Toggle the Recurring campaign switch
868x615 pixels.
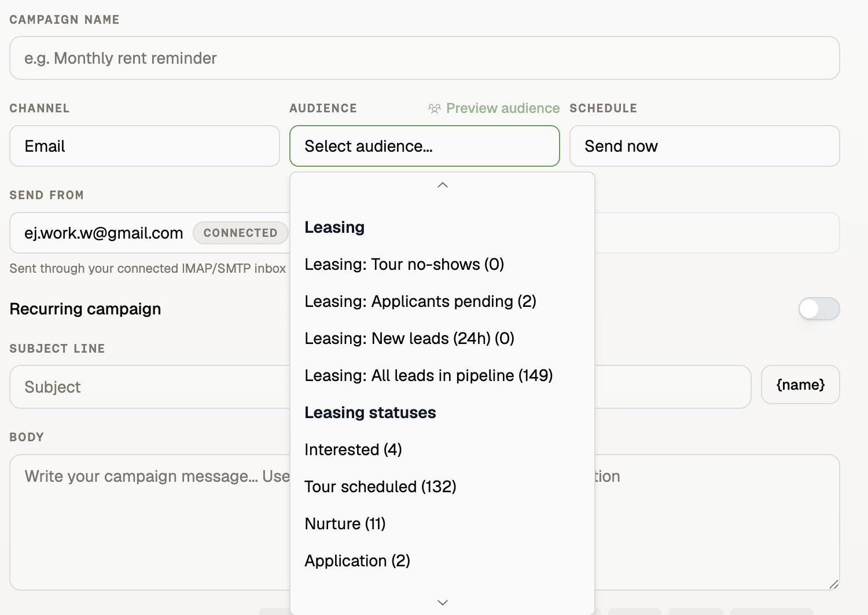coord(819,309)
